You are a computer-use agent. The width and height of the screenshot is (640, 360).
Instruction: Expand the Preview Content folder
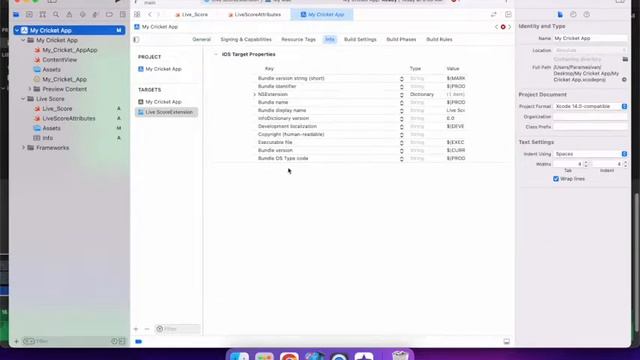[30, 89]
